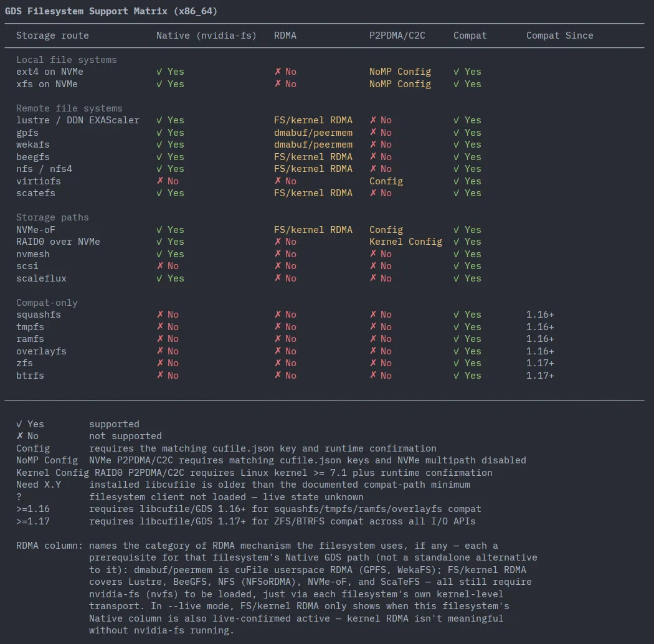Select the "nvmesh" row label
The height and width of the screenshot is (644, 654).
click(x=33, y=254)
